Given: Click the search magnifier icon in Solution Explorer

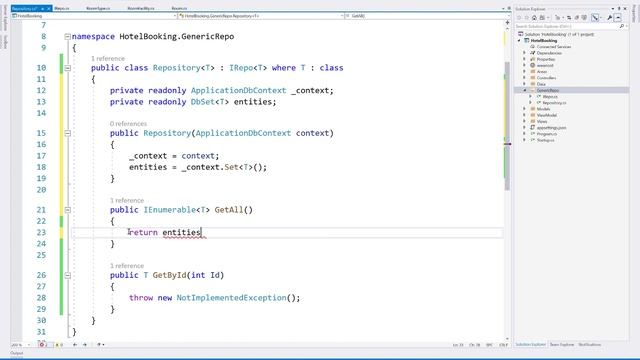Looking at the screenshot, I should point(622,27).
